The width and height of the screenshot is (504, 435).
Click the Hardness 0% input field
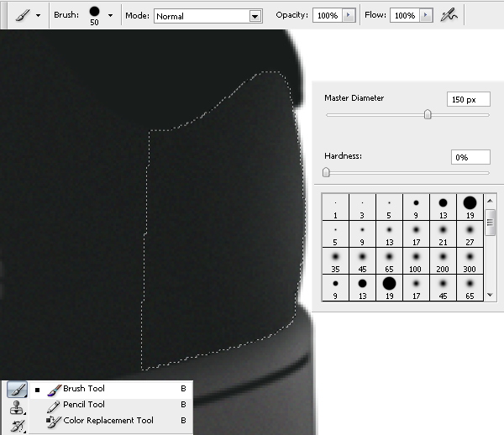click(x=470, y=157)
